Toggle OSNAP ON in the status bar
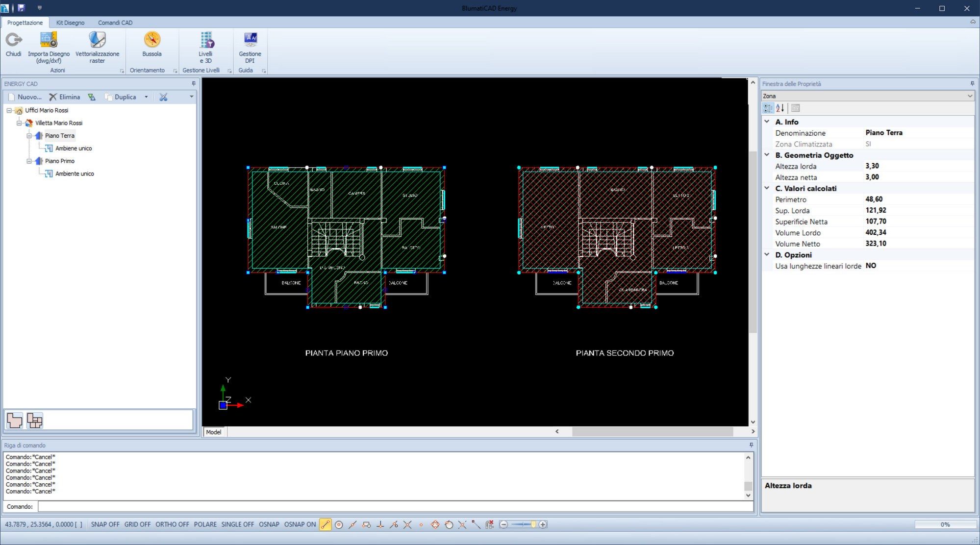 point(300,524)
